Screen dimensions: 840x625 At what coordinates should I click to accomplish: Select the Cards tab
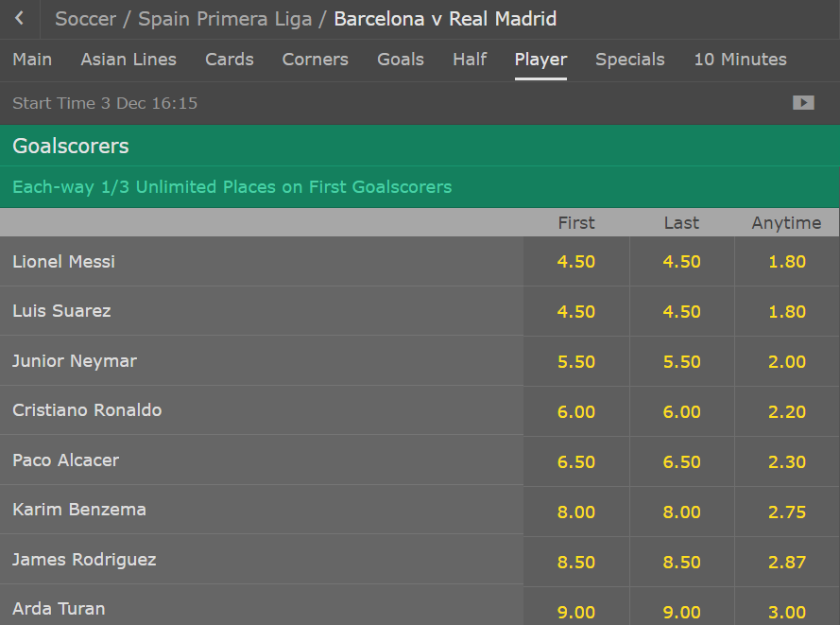pos(230,60)
